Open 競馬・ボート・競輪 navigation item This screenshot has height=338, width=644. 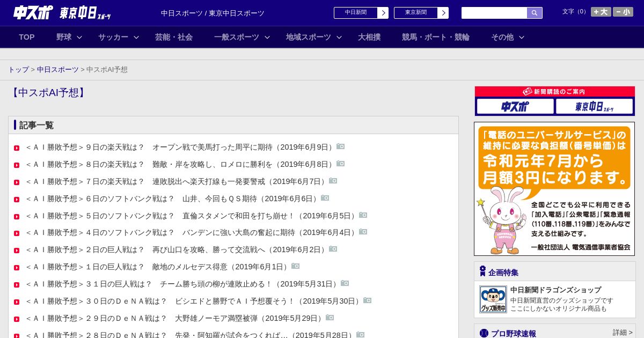436,37
